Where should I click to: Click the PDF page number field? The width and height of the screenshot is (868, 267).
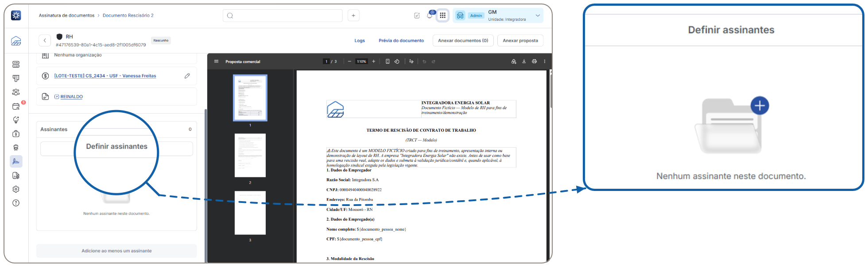pos(326,61)
